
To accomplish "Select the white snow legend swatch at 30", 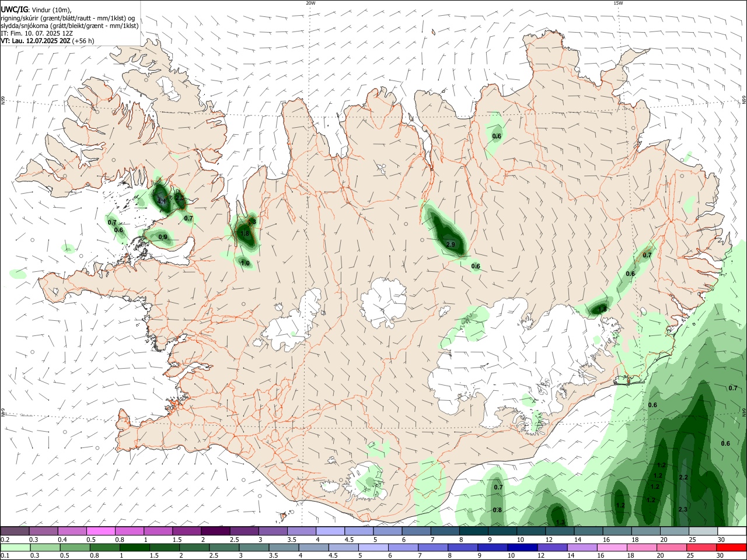I will (x=731, y=531).
